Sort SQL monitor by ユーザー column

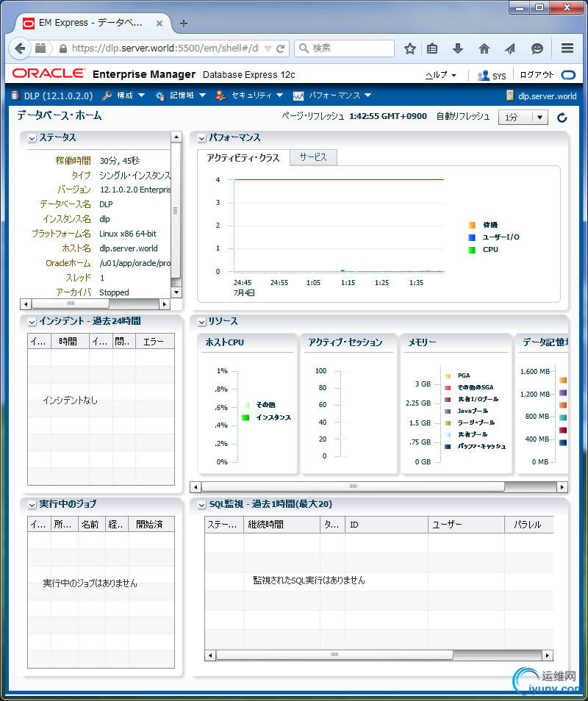[x=467, y=525]
